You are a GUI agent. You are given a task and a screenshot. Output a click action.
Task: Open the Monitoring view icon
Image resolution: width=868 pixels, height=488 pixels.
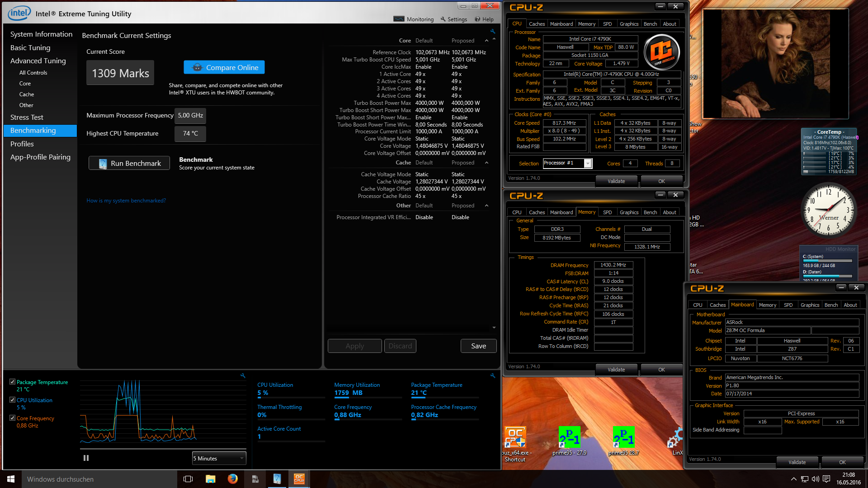tap(399, 19)
